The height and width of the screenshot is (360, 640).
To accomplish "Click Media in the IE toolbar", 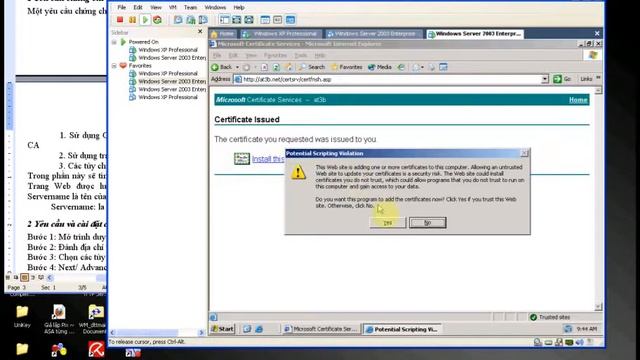I will [380, 67].
